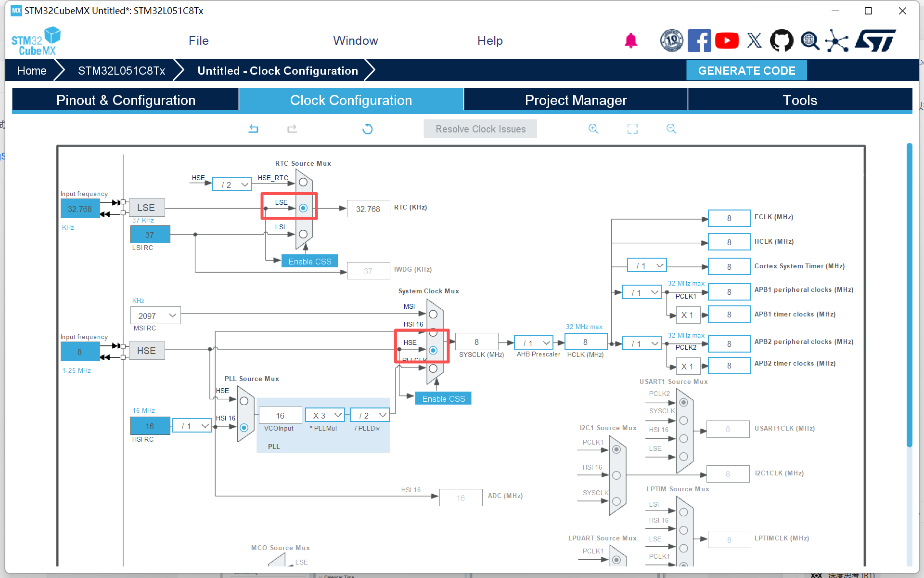Image resolution: width=924 pixels, height=578 pixels.
Task: Open the GitHub icon link
Action: pyautogui.click(x=782, y=40)
